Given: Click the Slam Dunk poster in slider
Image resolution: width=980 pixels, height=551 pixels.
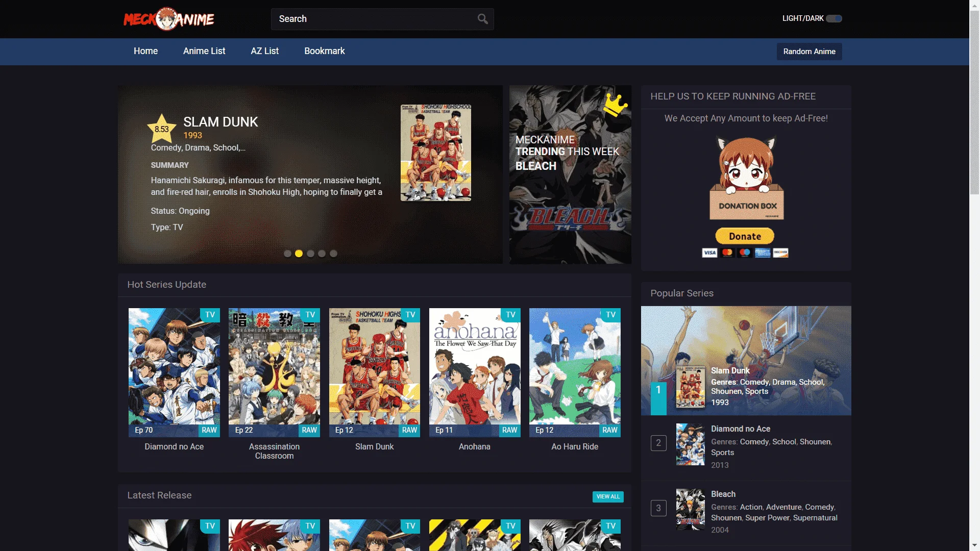Looking at the screenshot, I should pyautogui.click(x=435, y=153).
